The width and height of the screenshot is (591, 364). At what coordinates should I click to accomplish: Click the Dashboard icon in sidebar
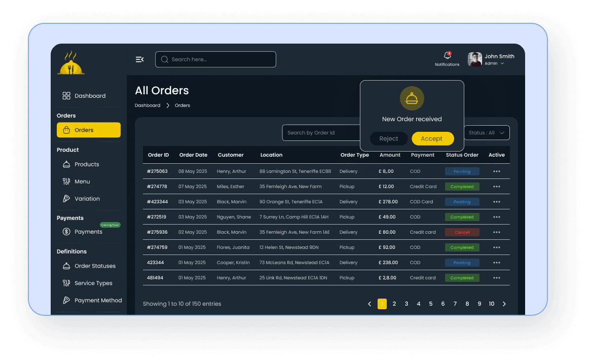point(66,95)
